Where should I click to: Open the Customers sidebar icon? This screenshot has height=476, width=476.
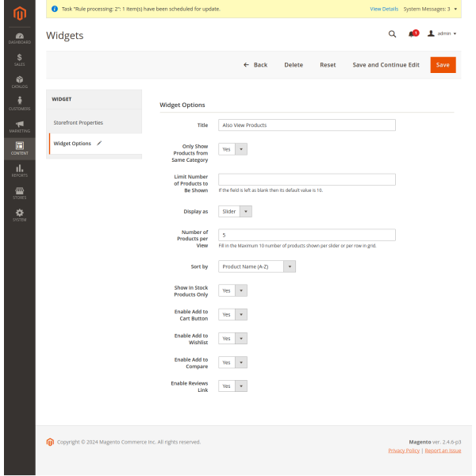[x=17, y=103]
